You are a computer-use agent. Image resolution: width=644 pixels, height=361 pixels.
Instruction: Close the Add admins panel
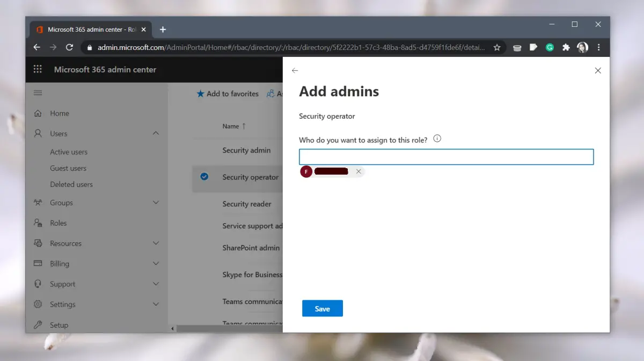pos(598,70)
